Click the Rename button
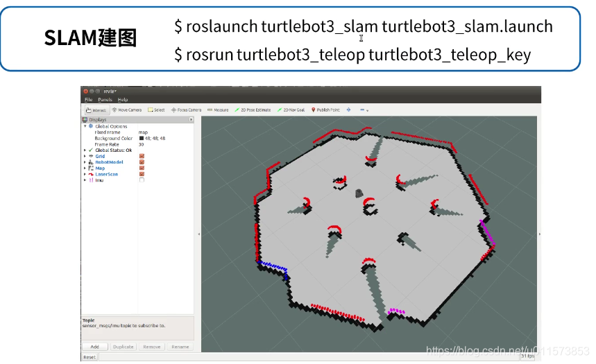The width and height of the screenshot is (596, 364). point(180,347)
